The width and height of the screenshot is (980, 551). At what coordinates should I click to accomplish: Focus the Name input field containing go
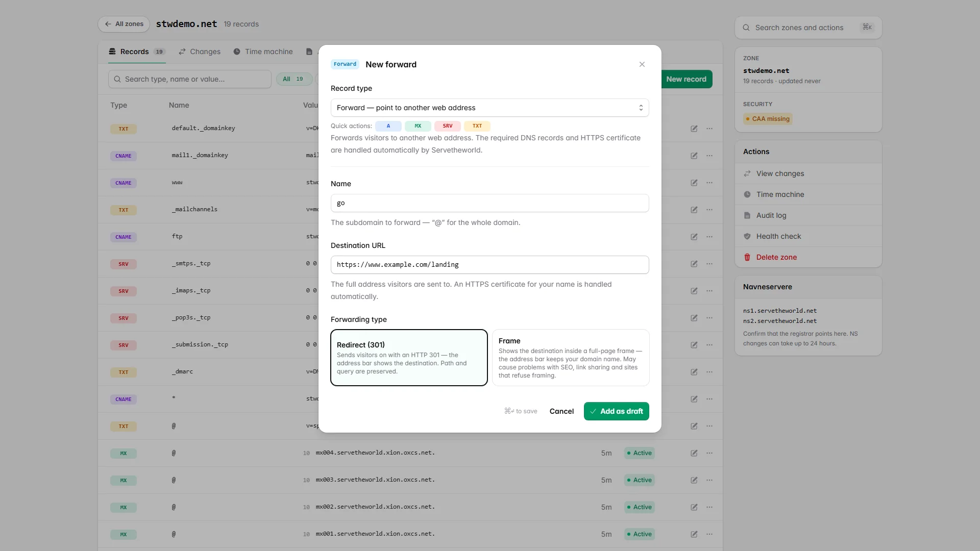point(489,203)
